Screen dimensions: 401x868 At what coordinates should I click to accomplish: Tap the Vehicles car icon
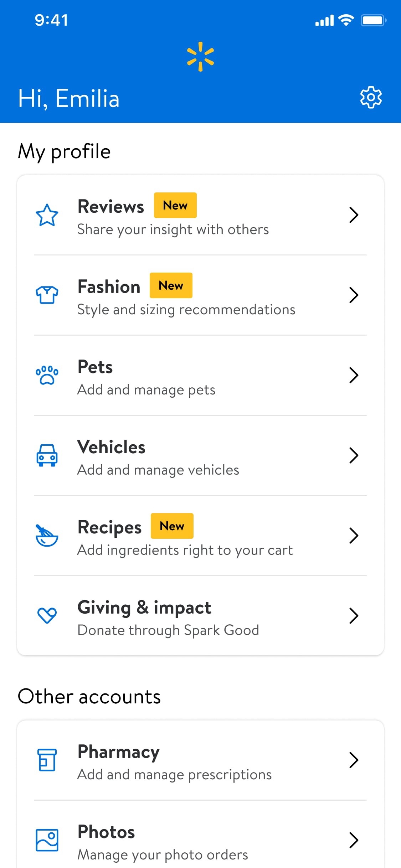pyautogui.click(x=47, y=455)
